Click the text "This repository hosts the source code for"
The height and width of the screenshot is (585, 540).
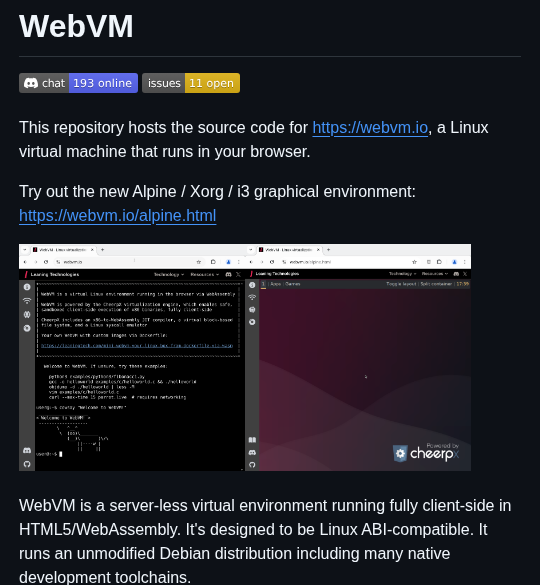coord(163,128)
